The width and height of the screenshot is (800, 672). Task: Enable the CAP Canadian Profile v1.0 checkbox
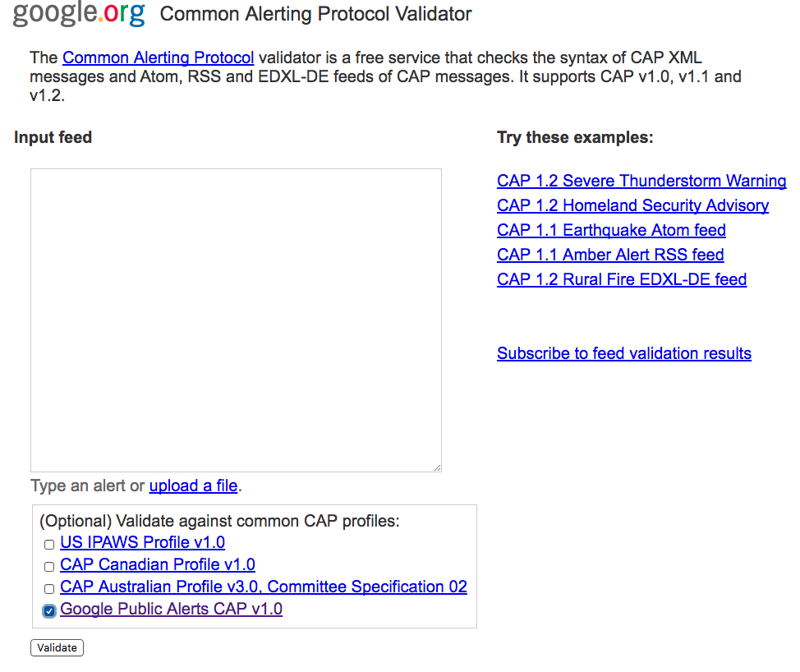tap(48, 566)
